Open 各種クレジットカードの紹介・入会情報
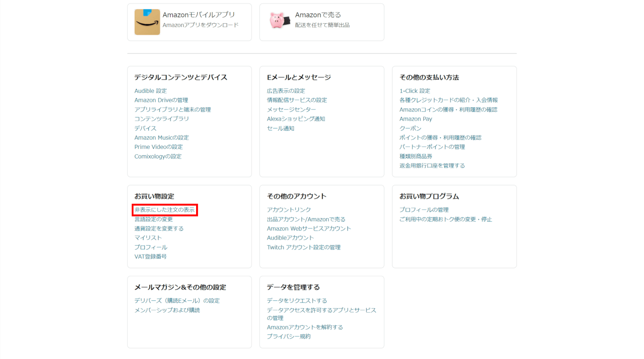The height and width of the screenshot is (359, 644). 449,100
